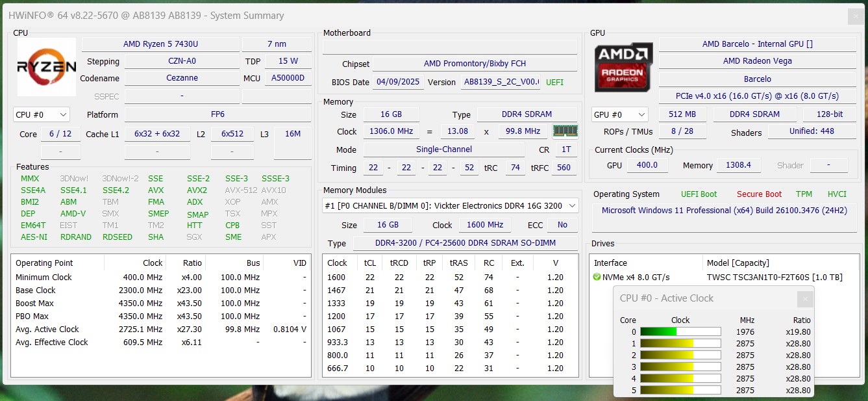Click Core 1 clock bar

[x=680, y=343]
